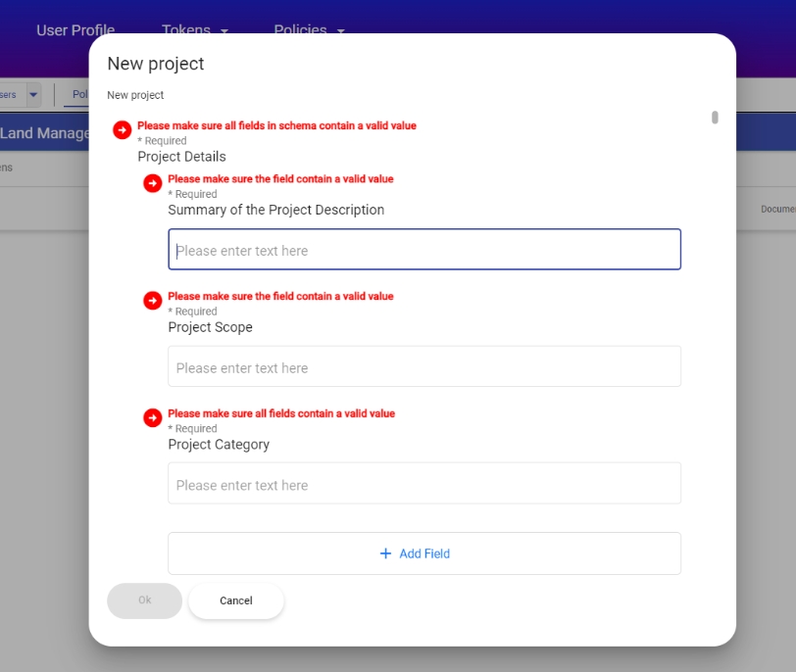
Task: Click the plus icon in Add Field
Action: click(385, 553)
